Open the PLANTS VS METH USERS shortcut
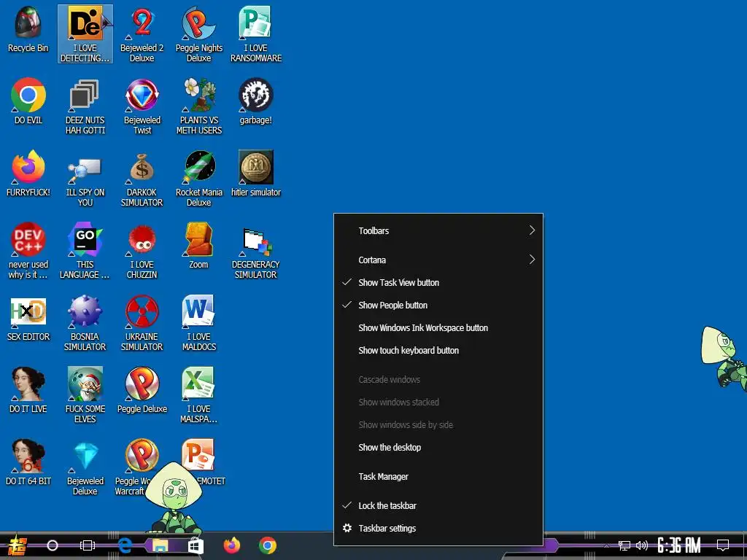 198,106
